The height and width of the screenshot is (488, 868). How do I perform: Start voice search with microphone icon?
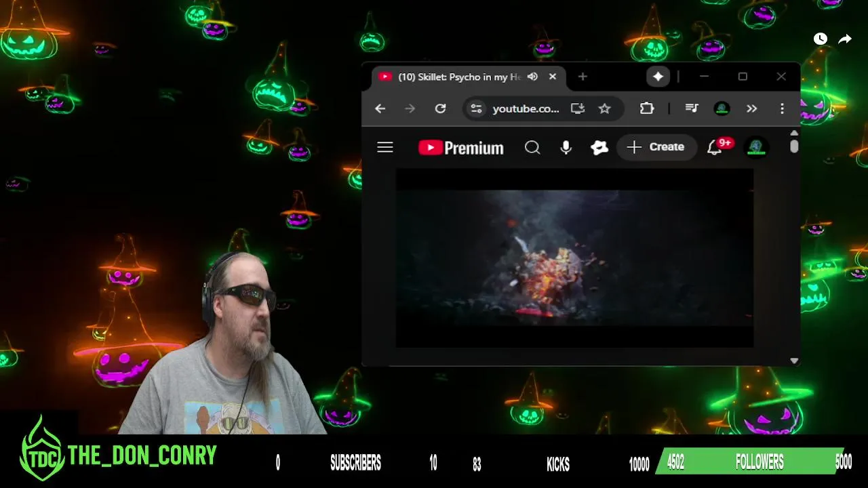(566, 147)
